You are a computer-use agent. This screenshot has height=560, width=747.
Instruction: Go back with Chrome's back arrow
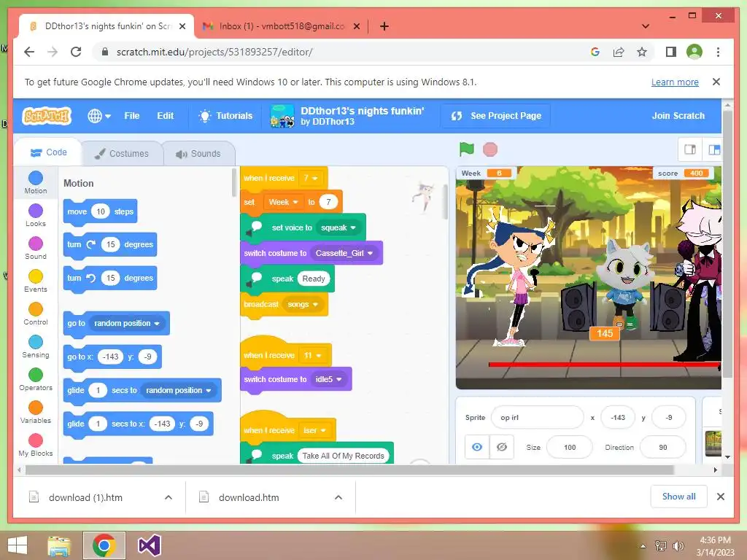click(x=29, y=52)
